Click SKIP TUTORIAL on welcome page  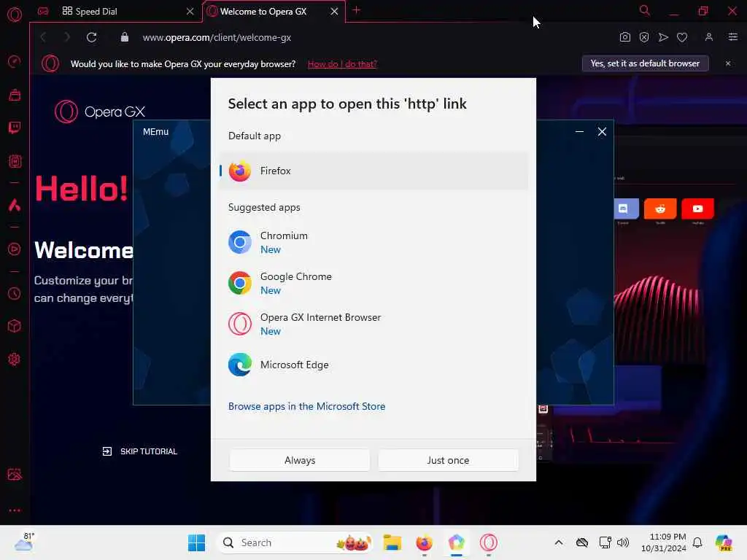pos(139,451)
